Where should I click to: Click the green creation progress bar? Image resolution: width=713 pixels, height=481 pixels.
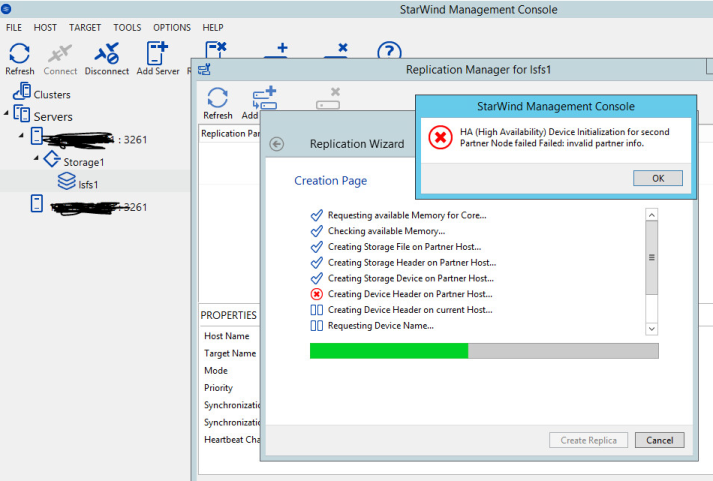point(389,351)
